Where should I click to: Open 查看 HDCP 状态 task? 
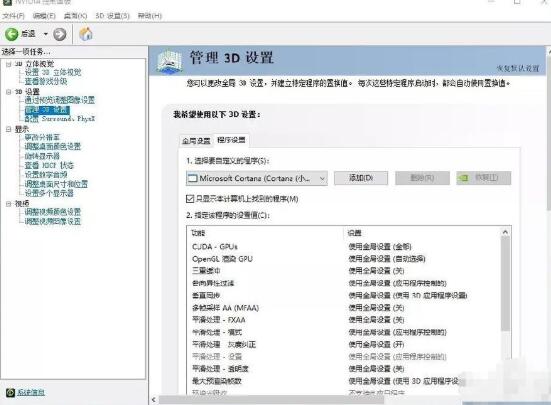point(49,165)
